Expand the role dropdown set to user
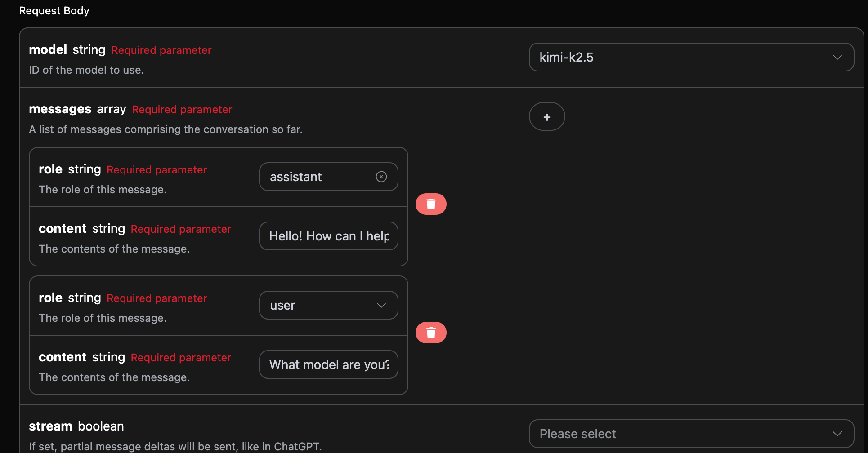The image size is (868, 453). click(319, 305)
